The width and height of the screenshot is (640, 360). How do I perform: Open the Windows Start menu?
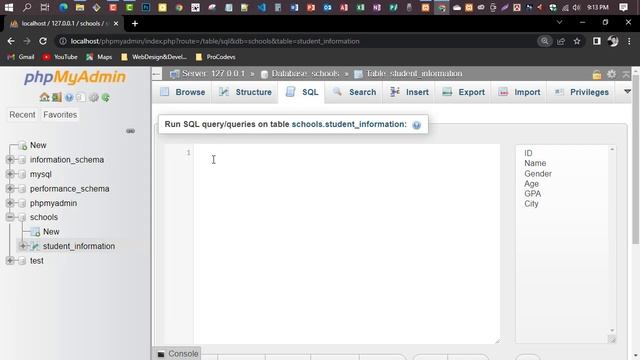(x=9, y=7)
